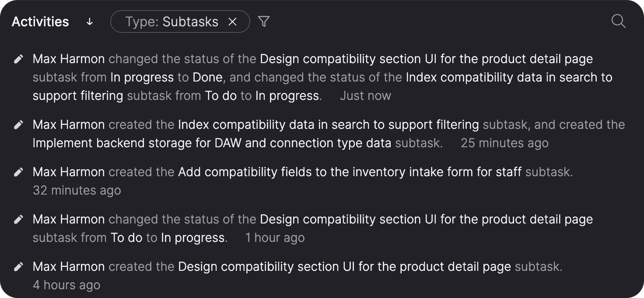This screenshot has height=298, width=644.
Task: Open Index compatibility data subtask in created entry
Action: (x=328, y=124)
